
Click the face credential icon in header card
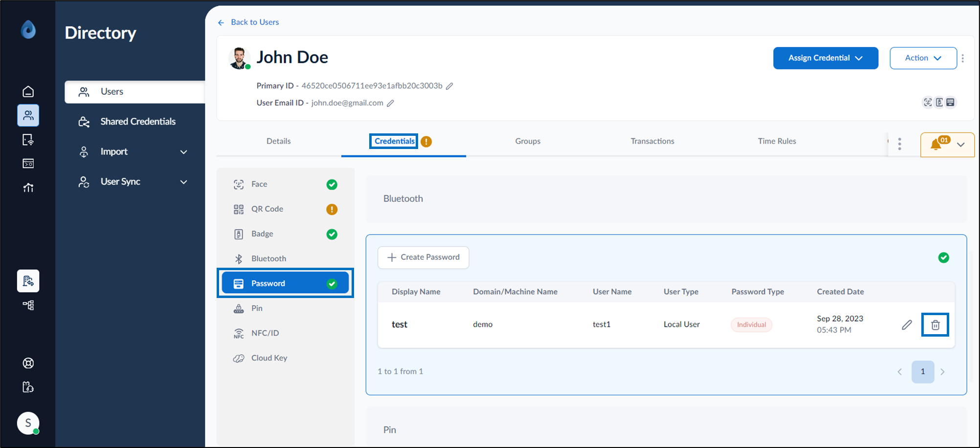[x=928, y=102]
